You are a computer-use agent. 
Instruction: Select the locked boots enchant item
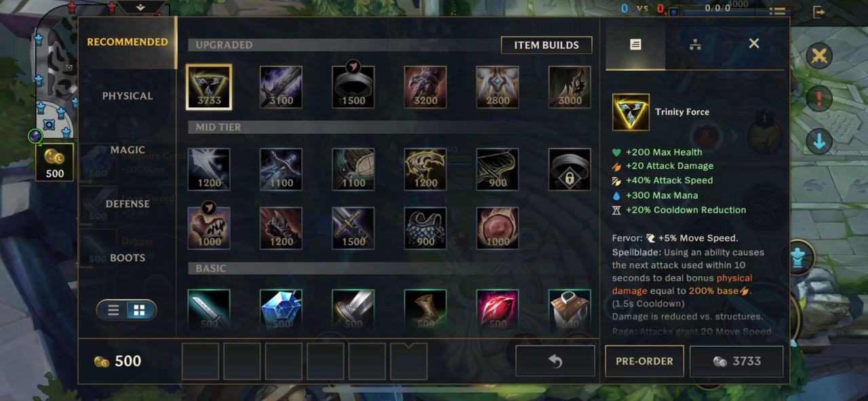(569, 170)
